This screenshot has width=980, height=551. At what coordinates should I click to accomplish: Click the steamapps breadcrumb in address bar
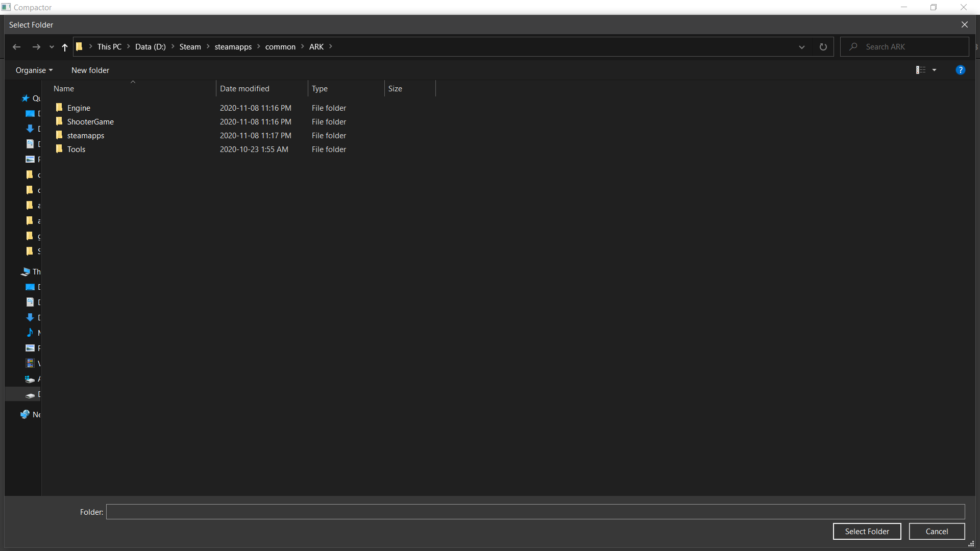(x=233, y=47)
